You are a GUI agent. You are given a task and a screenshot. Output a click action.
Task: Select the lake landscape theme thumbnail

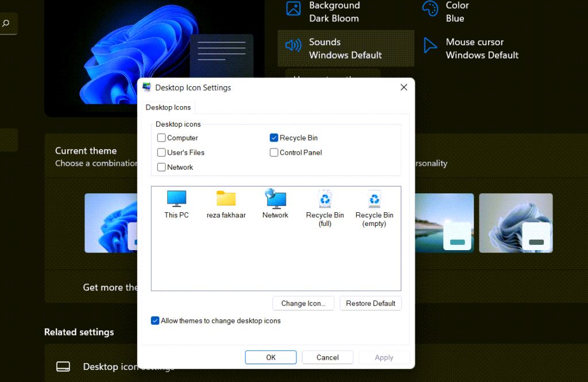point(444,223)
